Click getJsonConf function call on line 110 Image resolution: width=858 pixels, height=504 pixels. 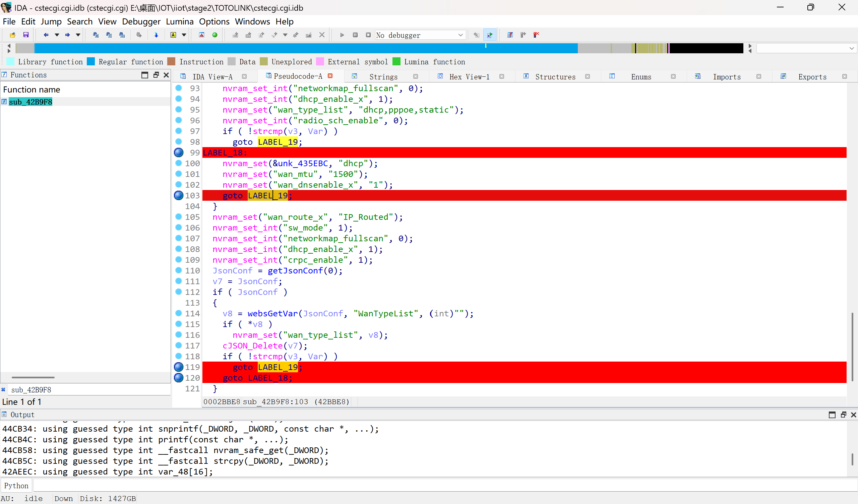pyautogui.click(x=295, y=271)
